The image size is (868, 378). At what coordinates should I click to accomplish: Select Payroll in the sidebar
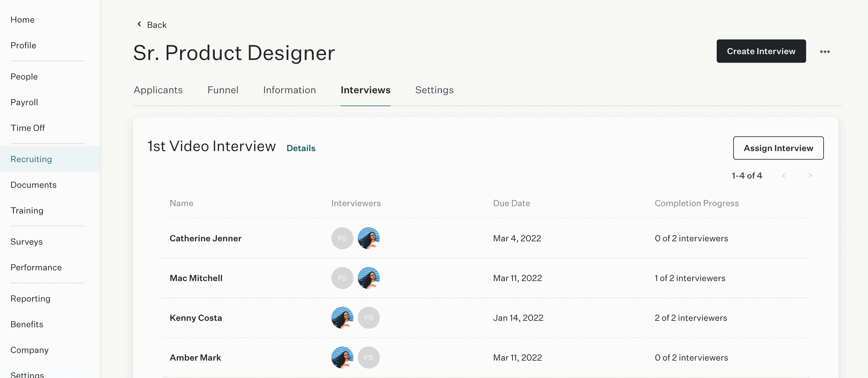[x=24, y=102]
